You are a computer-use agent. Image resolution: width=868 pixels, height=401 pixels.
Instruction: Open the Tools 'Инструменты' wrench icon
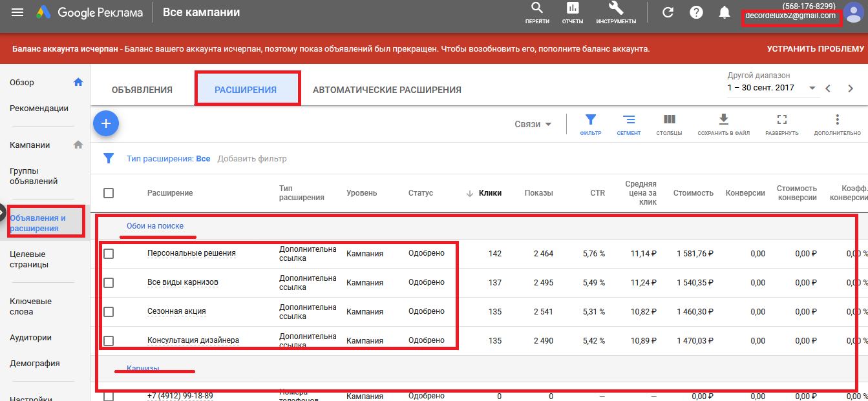[x=616, y=8]
